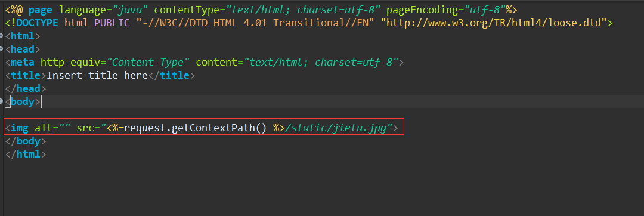
Task: Collapse the fold marker beside the html tag
Action: pos(2,36)
